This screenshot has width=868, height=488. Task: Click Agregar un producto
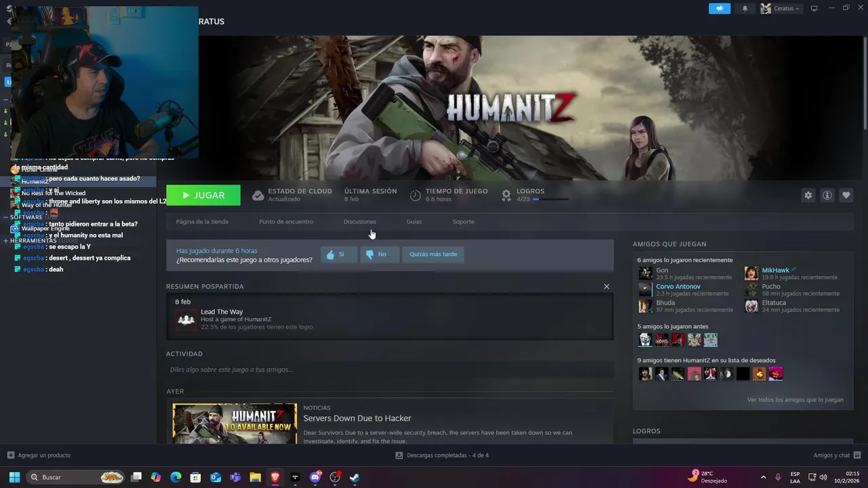point(39,455)
